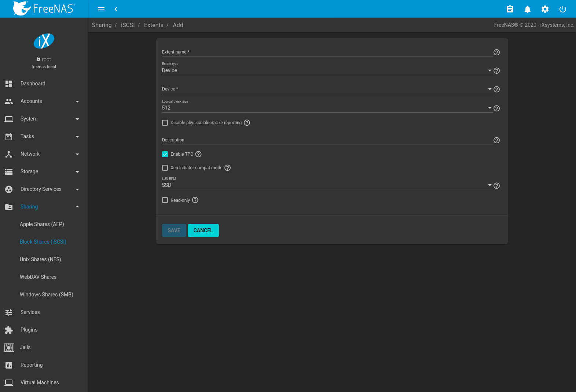
Task: Check the Read-only checkbox
Action: click(x=165, y=200)
